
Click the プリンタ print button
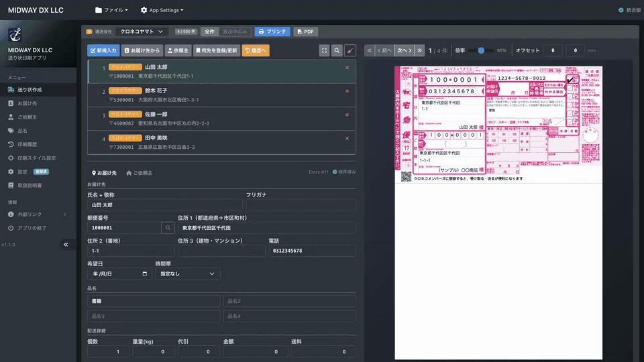coord(272,32)
